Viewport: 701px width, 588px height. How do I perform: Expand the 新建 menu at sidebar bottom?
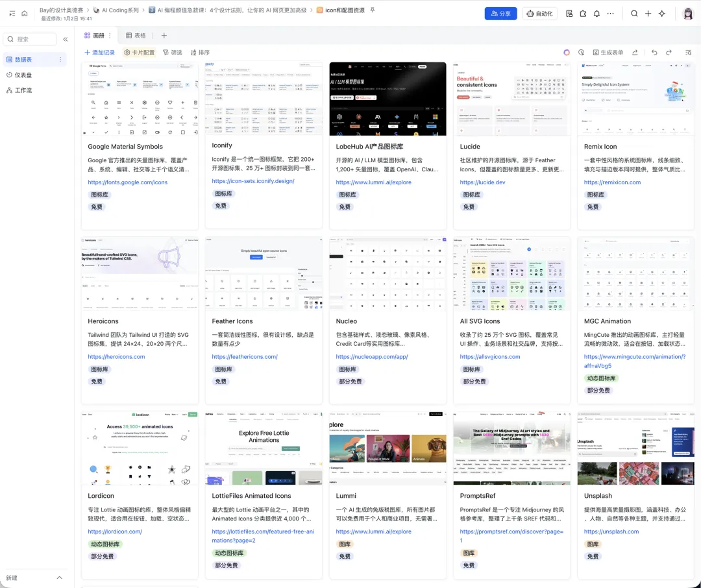tap(60, 578)
